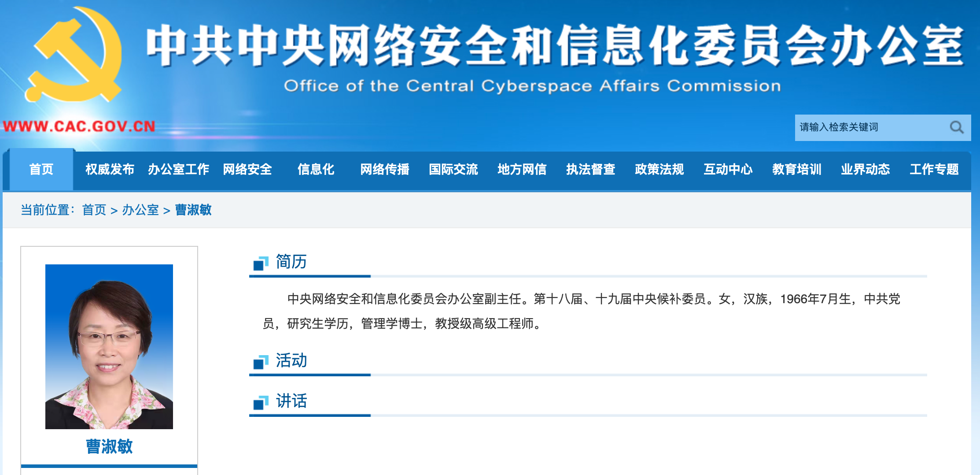Click the search magnifier icon
980x475 pixels.
[x=956, y=128]
